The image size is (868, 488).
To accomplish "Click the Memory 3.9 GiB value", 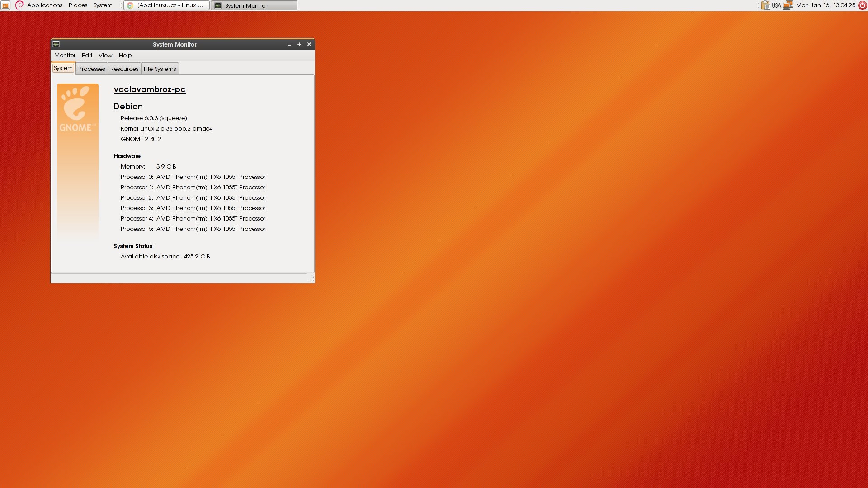I will click(166, 167).
